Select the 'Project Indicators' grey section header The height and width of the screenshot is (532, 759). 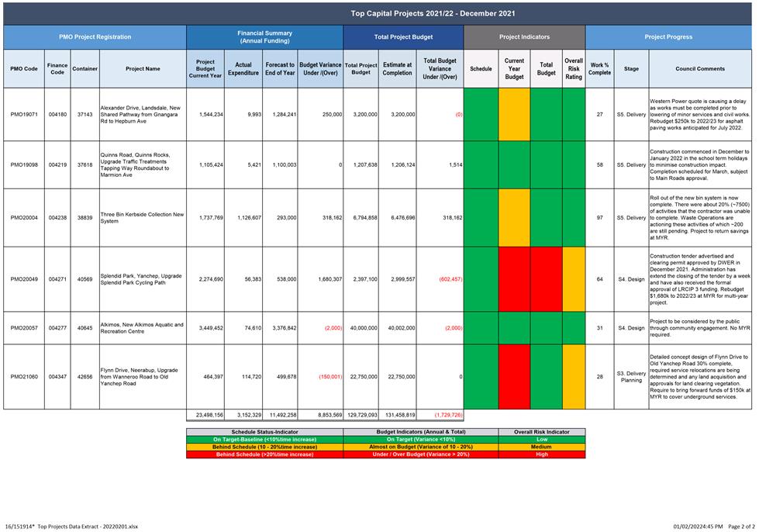[x=524, y=36]
